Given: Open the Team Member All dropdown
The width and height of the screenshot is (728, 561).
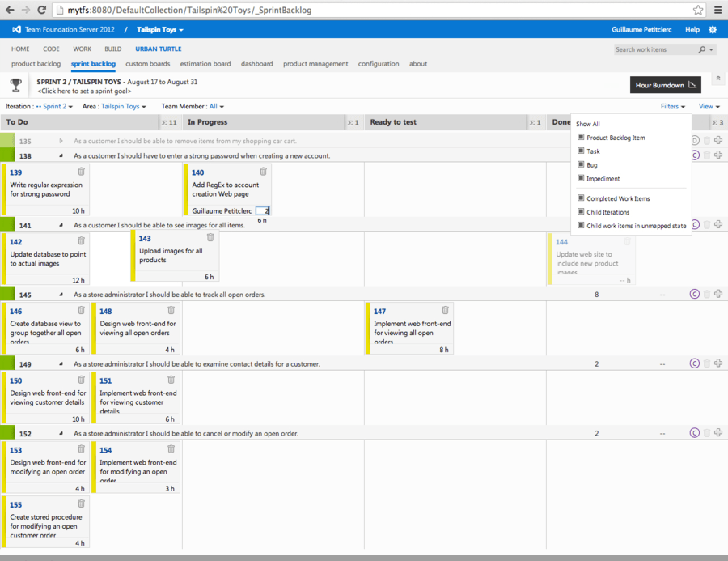Looking at the screenshot, I should coord(216,106).
